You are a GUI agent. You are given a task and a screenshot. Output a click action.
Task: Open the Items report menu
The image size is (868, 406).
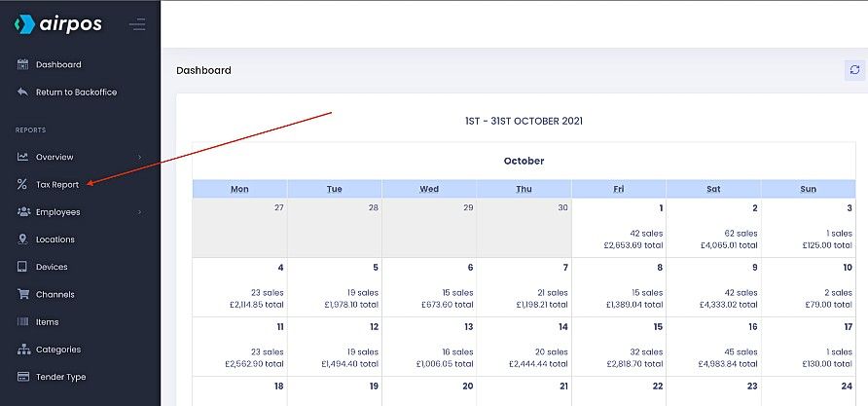[x=47, y=322]
